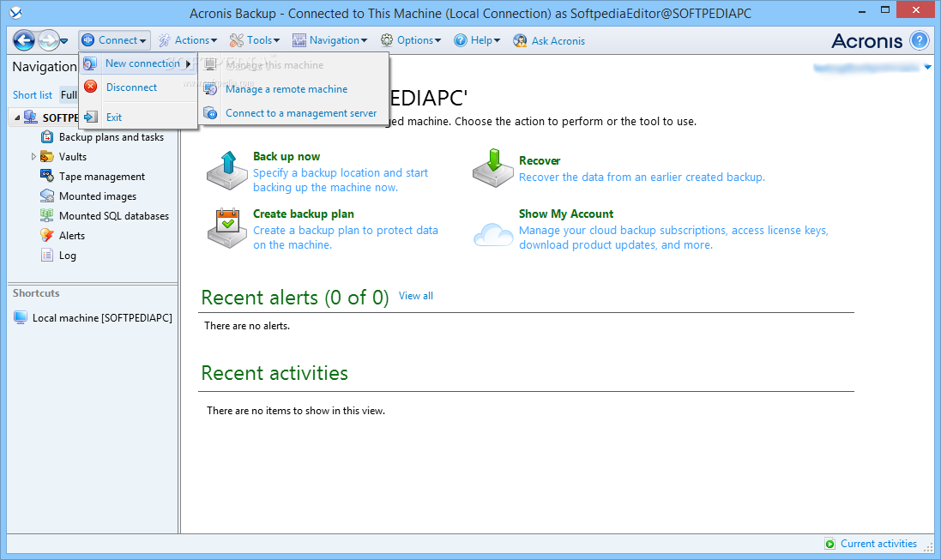Switch to Full list navigation view
Image resolution: width=941 pixels, height=560 pixels.
[69, 95]
